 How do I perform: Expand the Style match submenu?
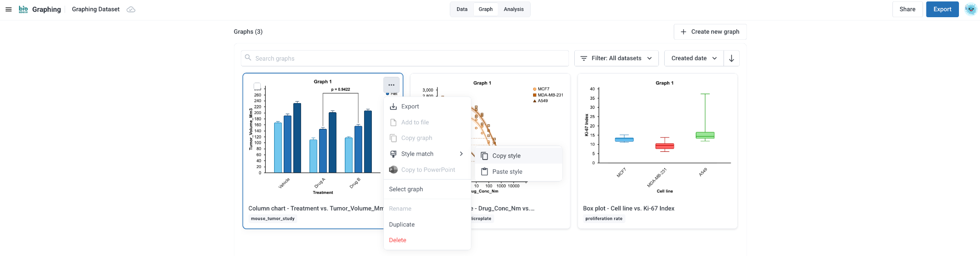point(427,154)
